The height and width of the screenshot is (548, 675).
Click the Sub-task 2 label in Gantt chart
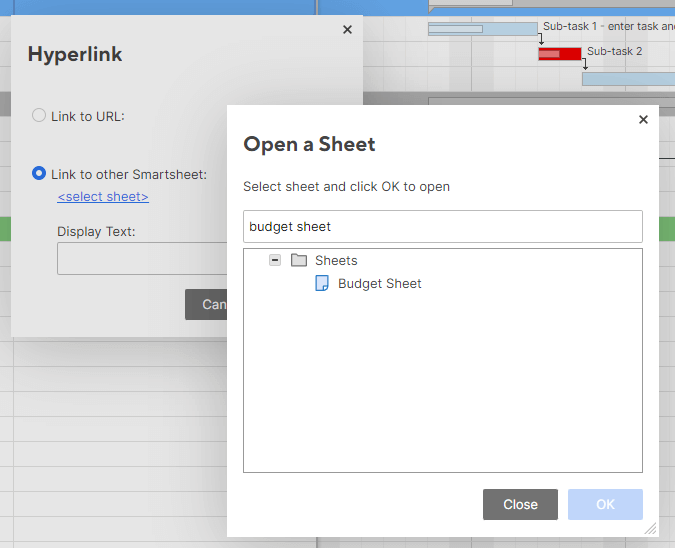click(x=614, y=51)
